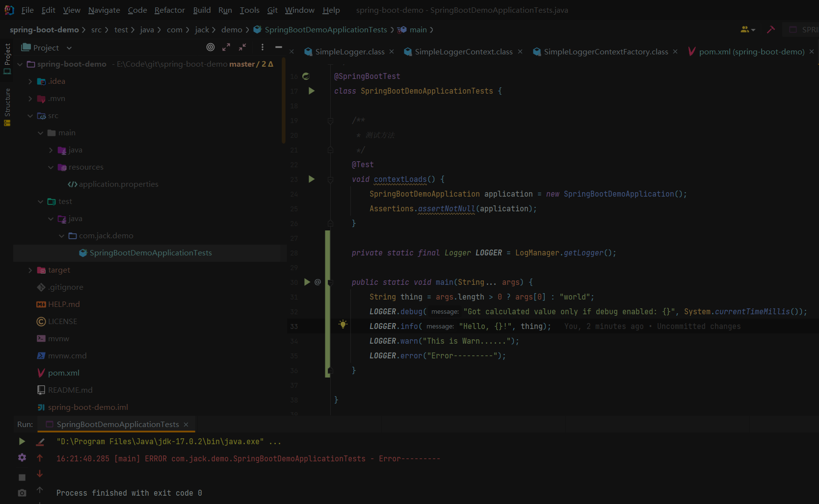Click the camera dump threads icon
Screen dimensions: 819x504
22,493
